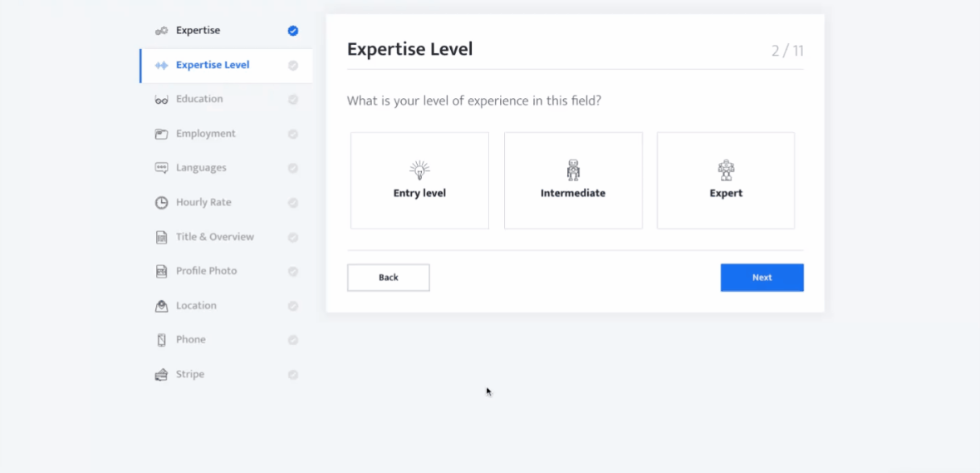980x473 pixels.
Task: Click the Employment folder icon
Action: (x=161, y=134)
